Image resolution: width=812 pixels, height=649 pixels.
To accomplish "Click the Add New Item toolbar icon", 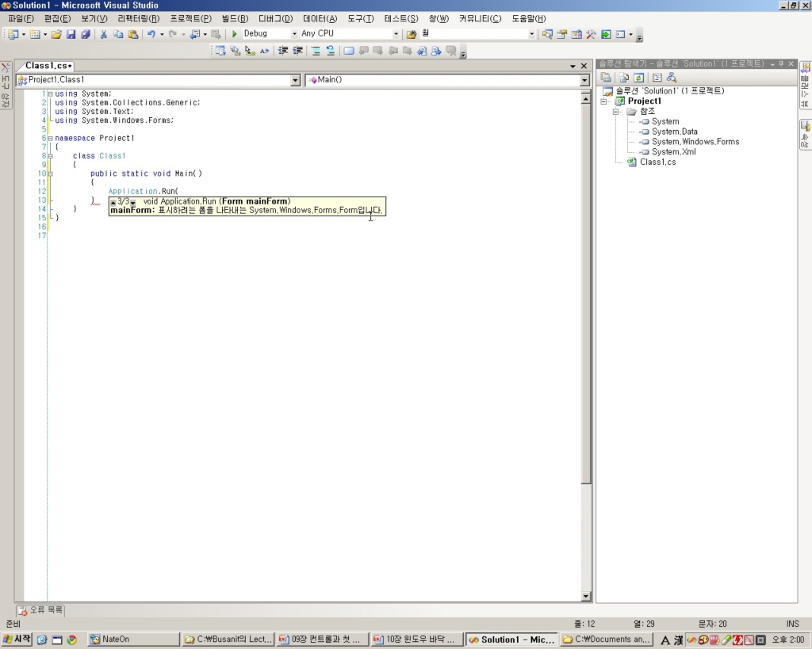I will [x=35, y=34].
